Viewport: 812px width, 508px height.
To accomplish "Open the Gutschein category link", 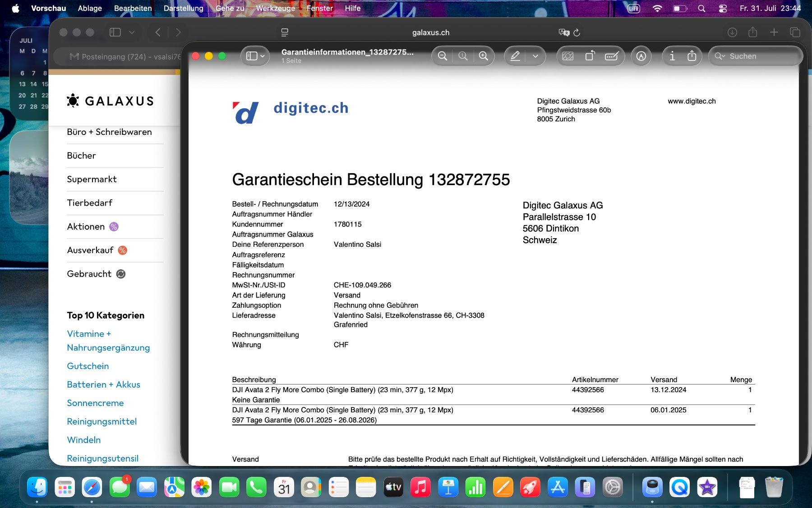I will [x=88, y=366].
